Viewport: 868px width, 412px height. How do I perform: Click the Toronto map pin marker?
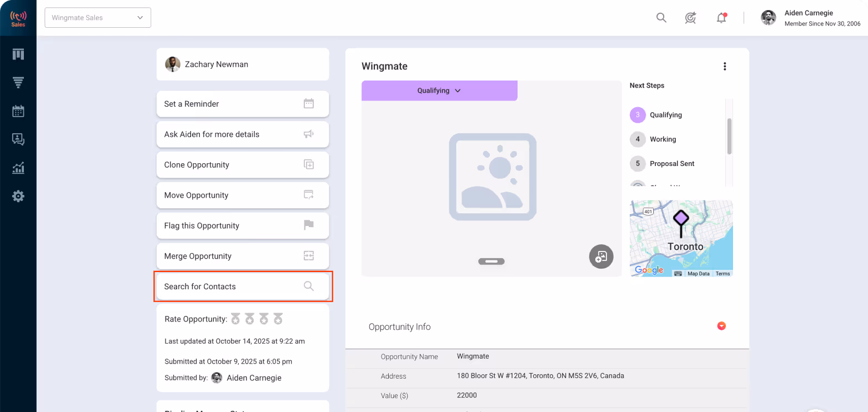click(681, 223)
